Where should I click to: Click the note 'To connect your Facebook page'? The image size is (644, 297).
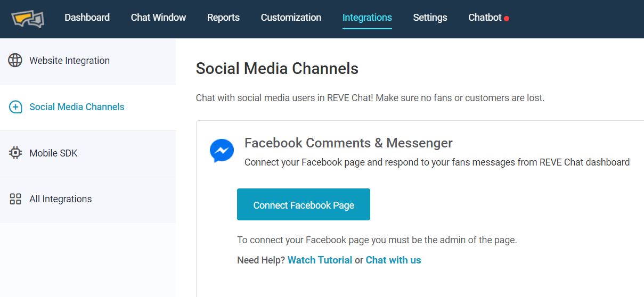pos(377,240)
